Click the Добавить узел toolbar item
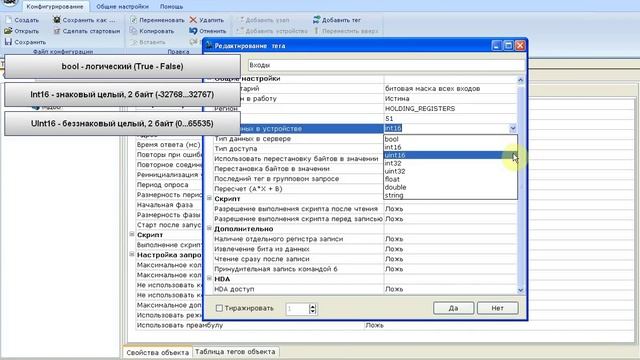Viewport: 640px width, 360px height. click(264, 20)
